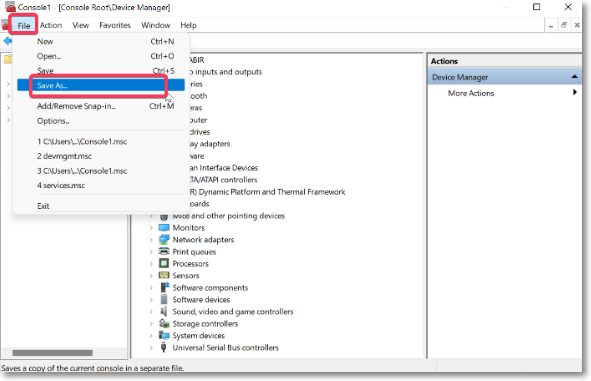Viewport: 591px width, 381px height.
Task: Expand the Monitors tree node
Action: (x=151, y=228)
